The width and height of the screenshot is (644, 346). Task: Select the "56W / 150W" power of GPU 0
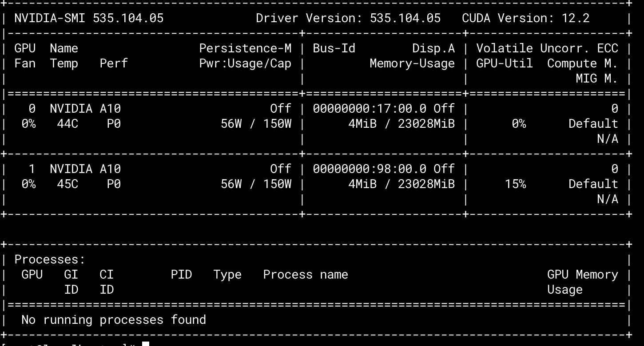(256, 124)
